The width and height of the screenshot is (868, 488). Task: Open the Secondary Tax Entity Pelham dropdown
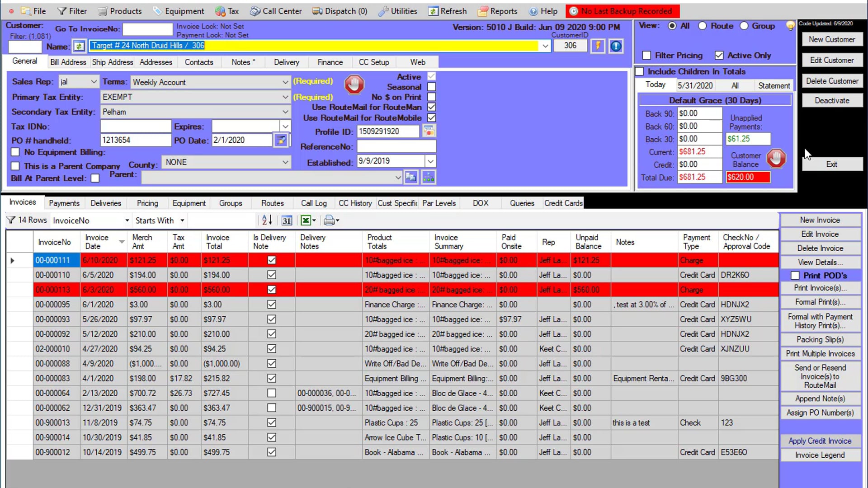(285, 112)
